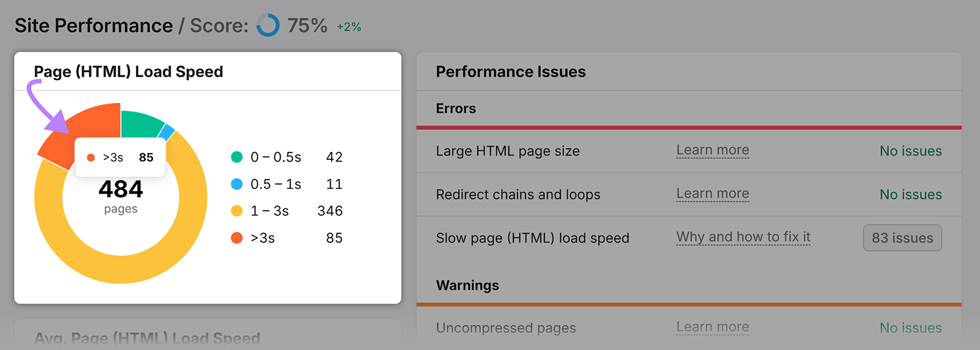Open Learn more for Redirect chains and loops
980x350 pixels.
click(x=712, y=194)
